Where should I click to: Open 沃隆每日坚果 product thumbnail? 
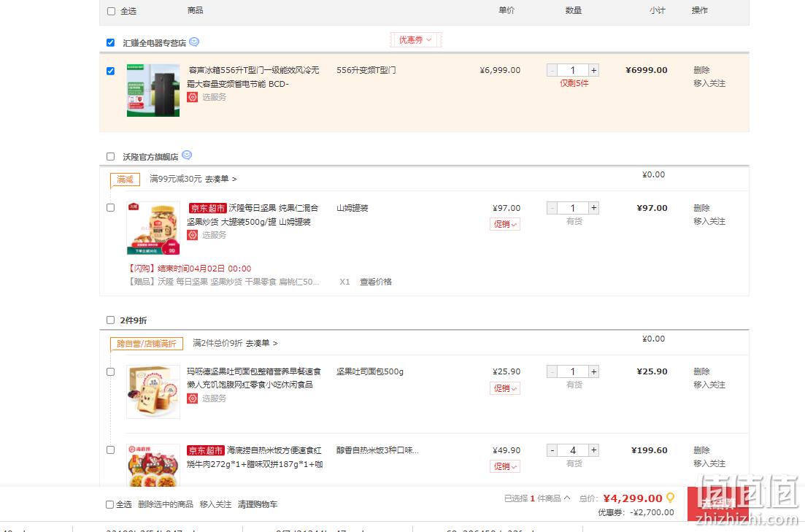click(153, 228)
